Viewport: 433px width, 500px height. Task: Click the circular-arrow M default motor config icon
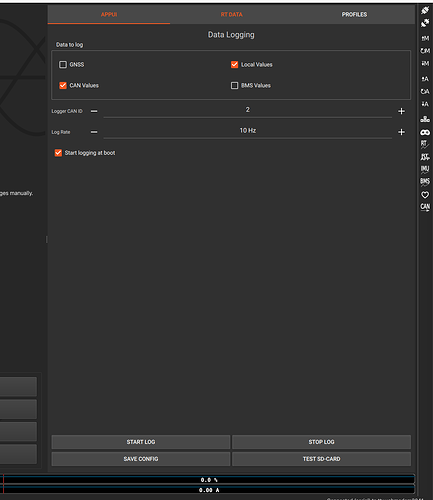(425, 51)
